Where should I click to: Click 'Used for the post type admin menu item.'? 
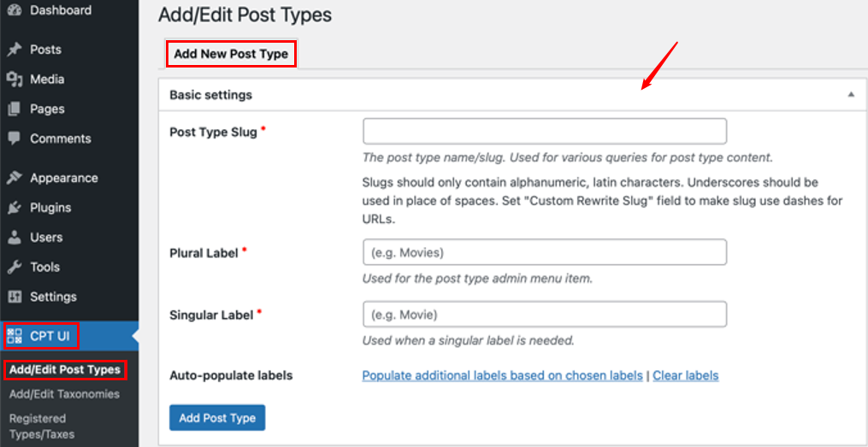click(x=478, y=279)
